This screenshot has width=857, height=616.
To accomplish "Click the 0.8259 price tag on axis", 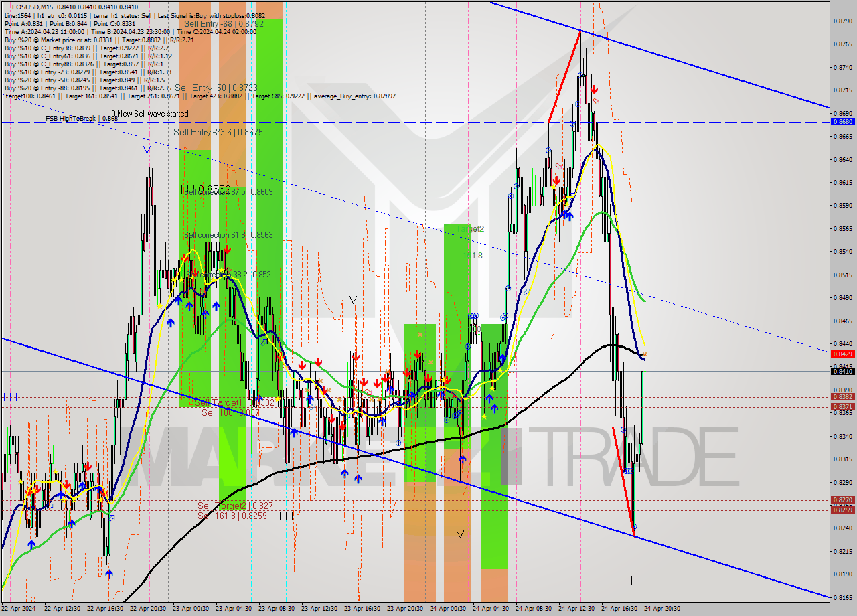I will tap(842, 510).
